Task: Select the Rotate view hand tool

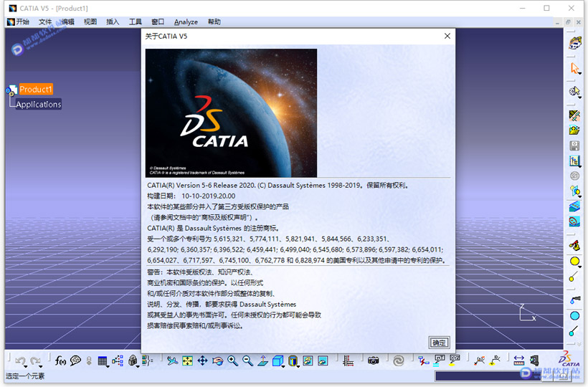Action: click(217, 360)
